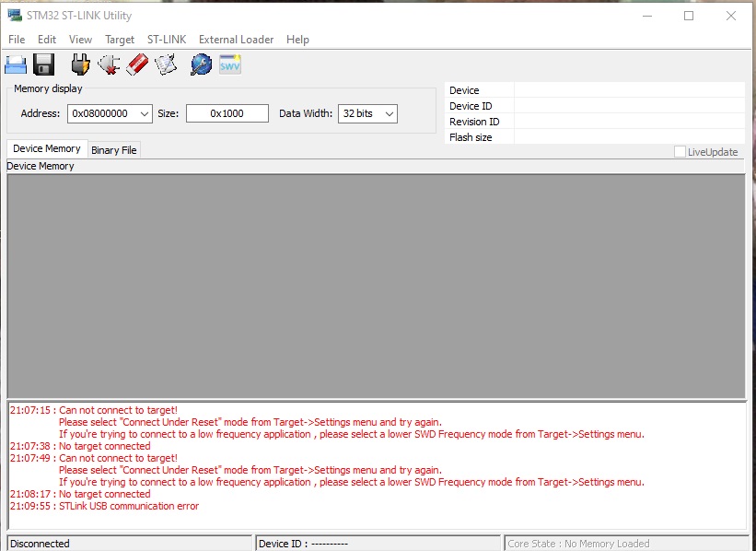Image resolution: width=756 pixels, height=551 pixels.
Task: Open the External Loader menu
Action: (x=237, y=40)
